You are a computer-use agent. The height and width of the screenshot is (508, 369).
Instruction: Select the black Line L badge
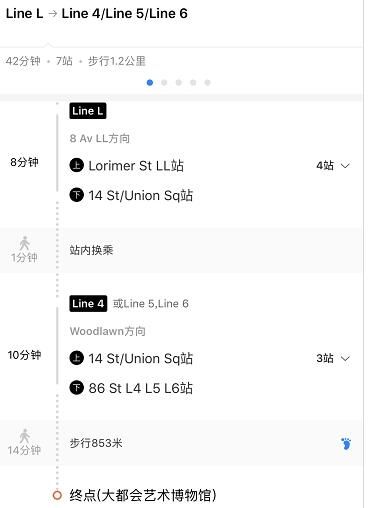pos(88,111)
